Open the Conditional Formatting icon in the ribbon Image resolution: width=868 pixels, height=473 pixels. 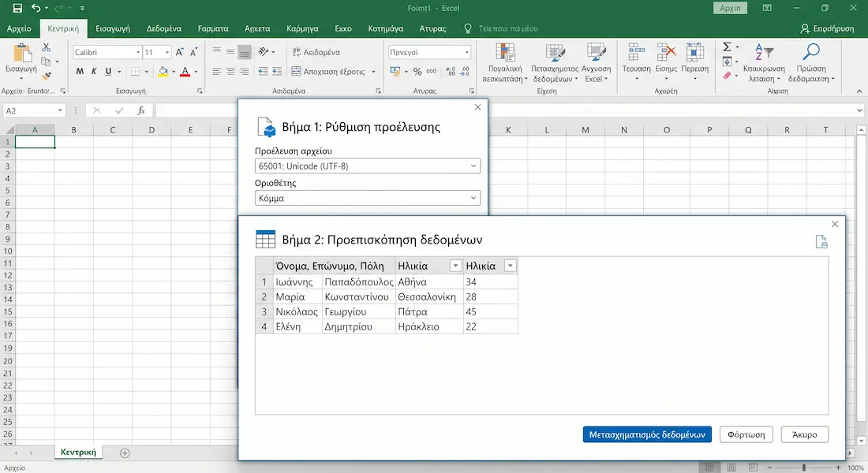coord(505,53)
